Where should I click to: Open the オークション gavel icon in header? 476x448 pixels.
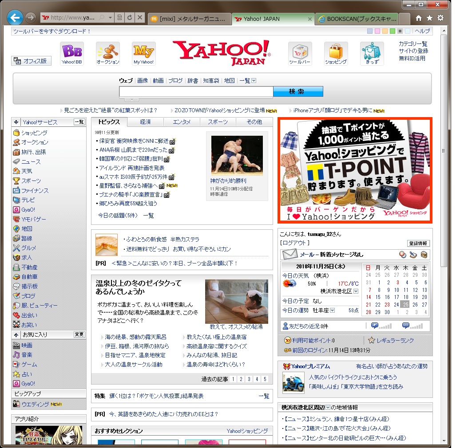(x=108, y=54)
